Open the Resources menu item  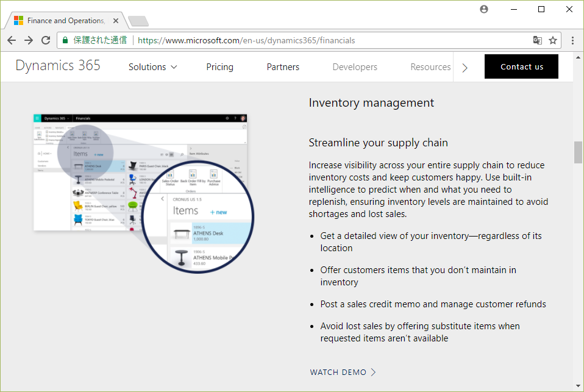coord(430,67)
